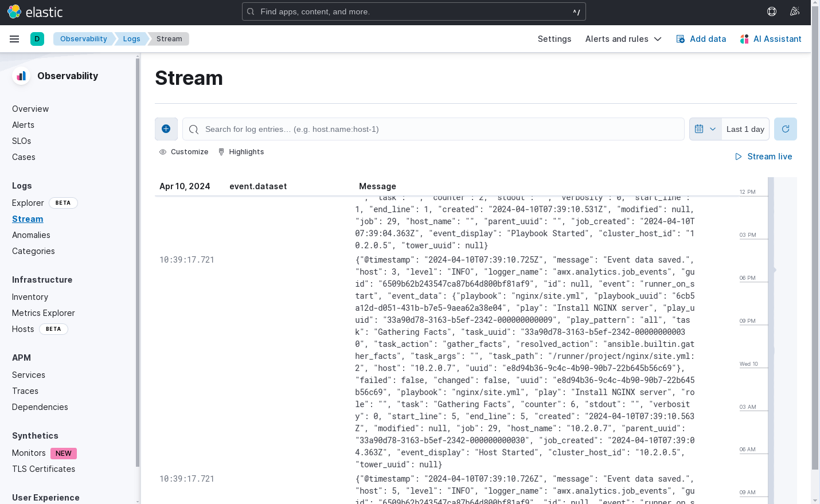The width and height of the screenshot is (820, 504).
Task: Expand the Alerts and rules dropdown
Action: (x=623, y=39)
